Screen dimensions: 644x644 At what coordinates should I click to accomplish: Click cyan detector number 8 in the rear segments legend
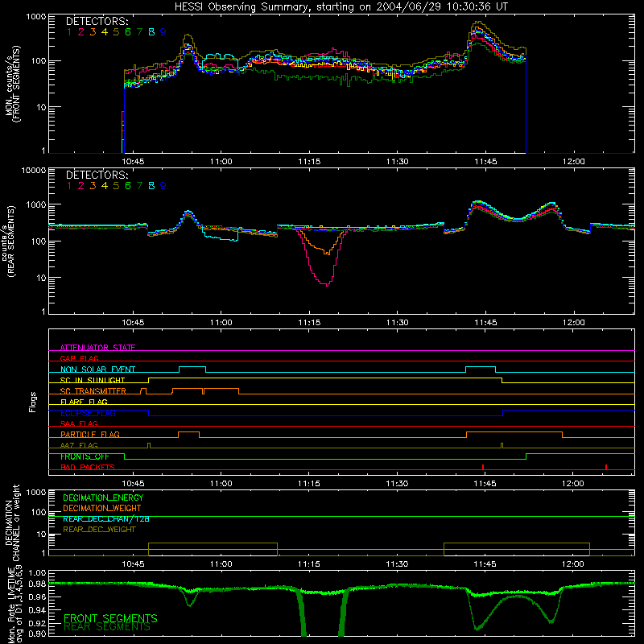click(x=151, y=186)
